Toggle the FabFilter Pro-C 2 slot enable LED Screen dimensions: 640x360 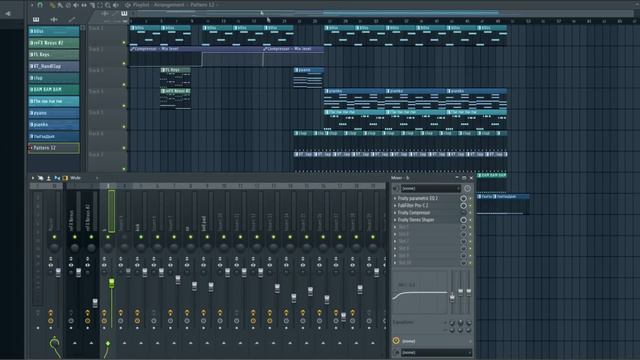point(470,206)
